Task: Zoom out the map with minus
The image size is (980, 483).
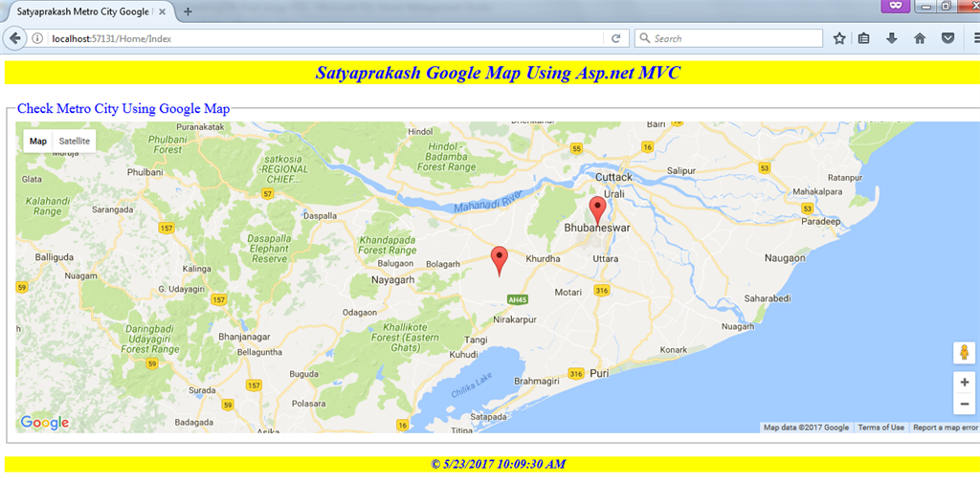Action: 965,404
